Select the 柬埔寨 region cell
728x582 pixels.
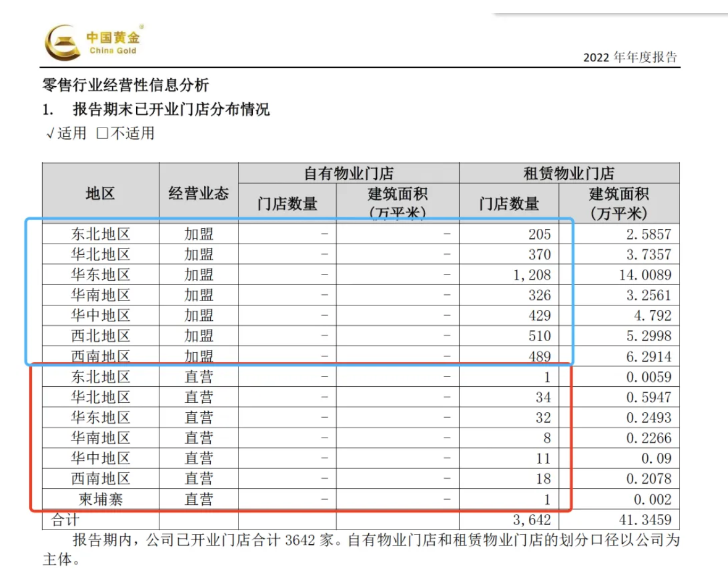101,500
